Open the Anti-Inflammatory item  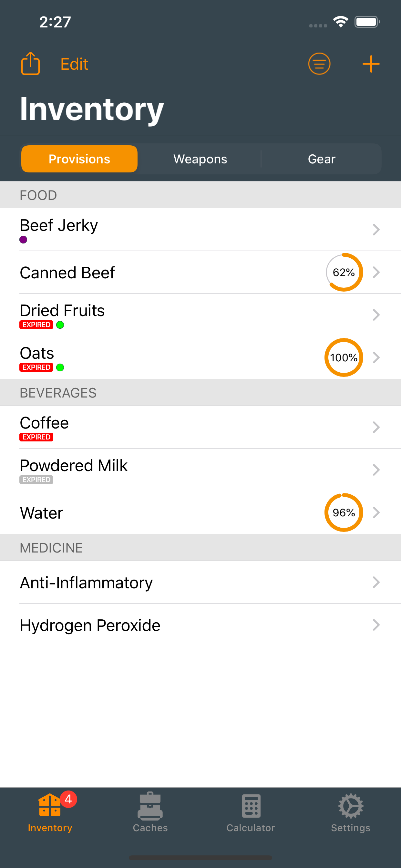click(86, 582)
